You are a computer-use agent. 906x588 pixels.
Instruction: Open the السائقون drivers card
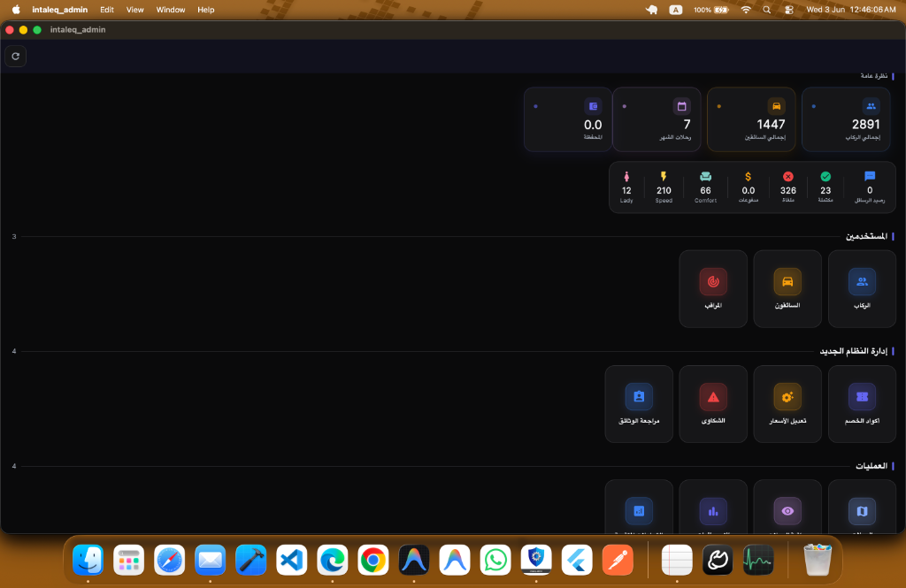click(x=787, y=289)
